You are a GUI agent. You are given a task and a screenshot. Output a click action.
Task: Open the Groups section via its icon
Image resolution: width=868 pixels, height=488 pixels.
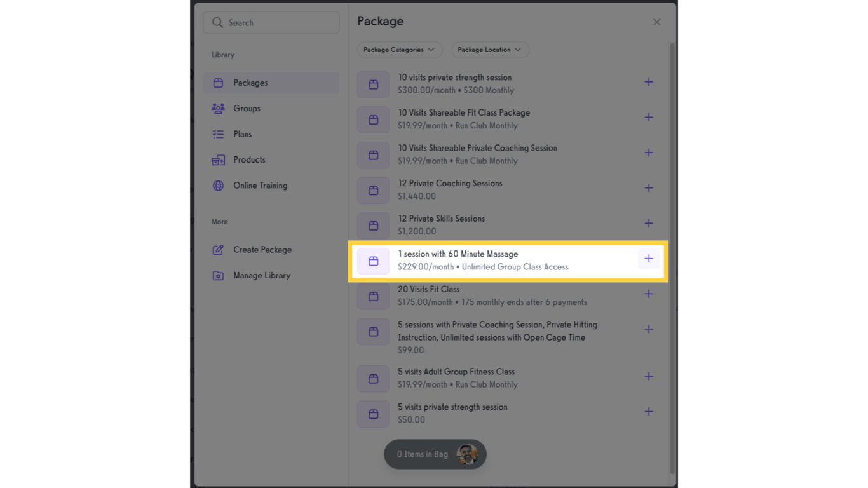(218, 108)
